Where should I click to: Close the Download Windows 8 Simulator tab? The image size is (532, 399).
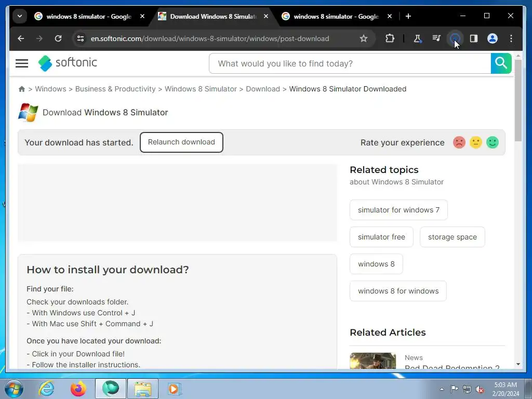point(266,16)
